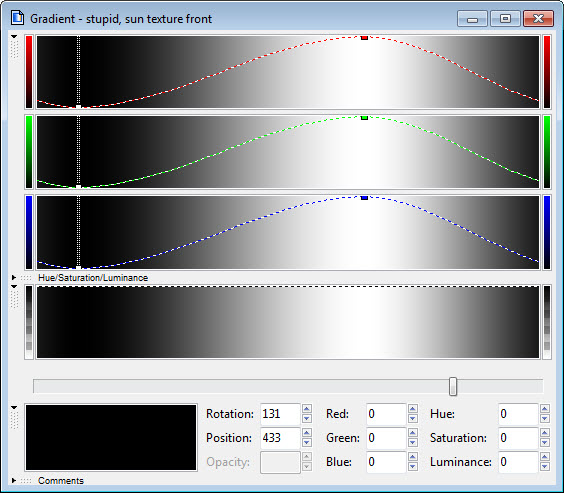Click the blue channel peak control point
The image size is (564, 493).
364,198
